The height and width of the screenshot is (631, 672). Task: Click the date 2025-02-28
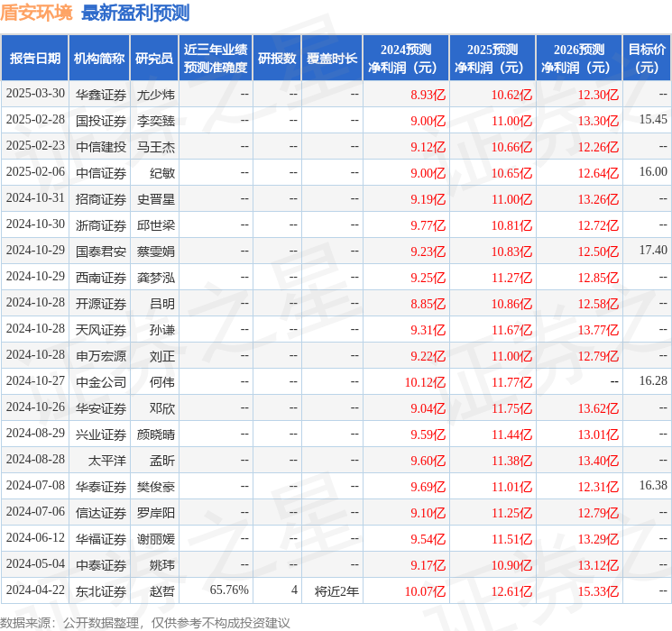pyautogui.click(x=35, y=119)
